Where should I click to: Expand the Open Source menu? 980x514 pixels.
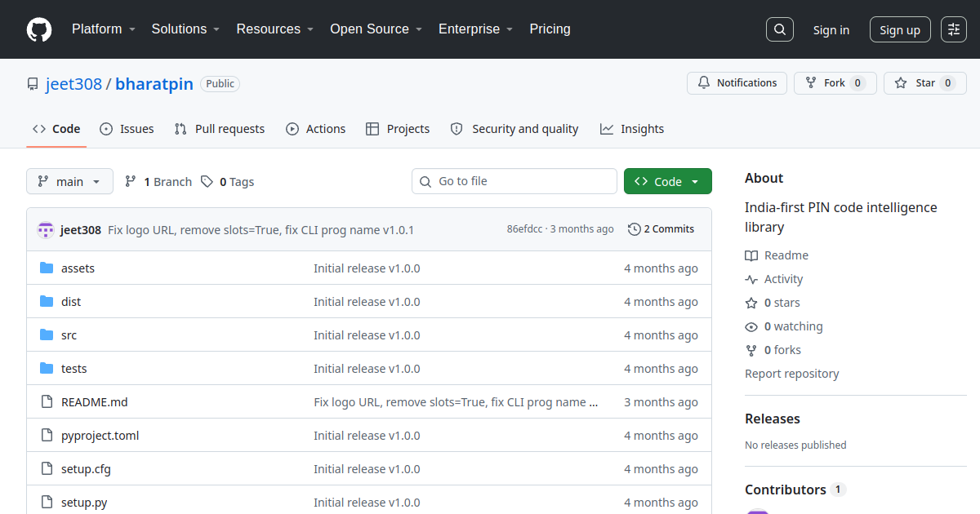376,29
